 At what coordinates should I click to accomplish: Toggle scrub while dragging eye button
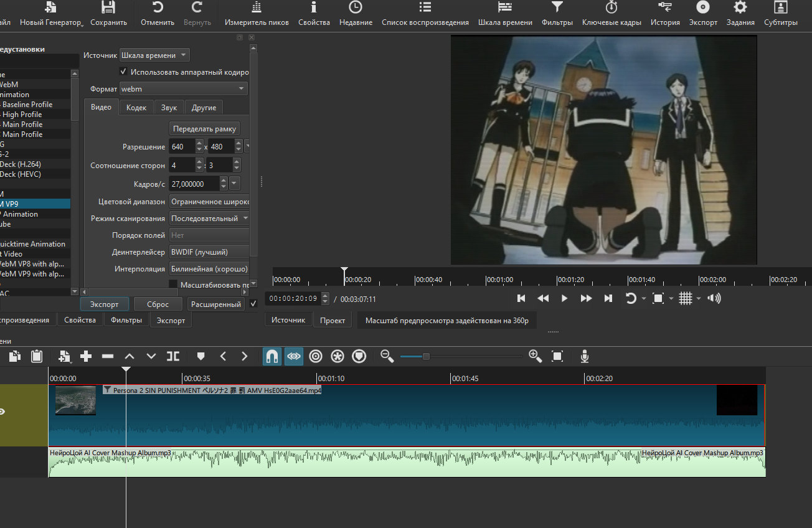[x=294, y=356]
